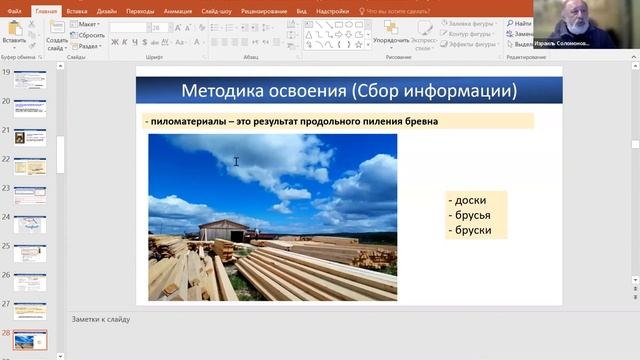Select the five-point star shape

[359, 45]
